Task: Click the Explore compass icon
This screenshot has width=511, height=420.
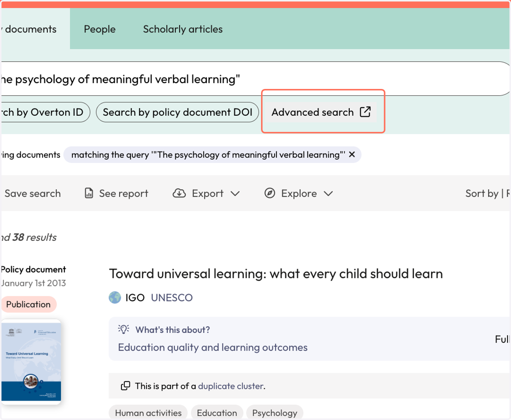Action: point(270,194)
